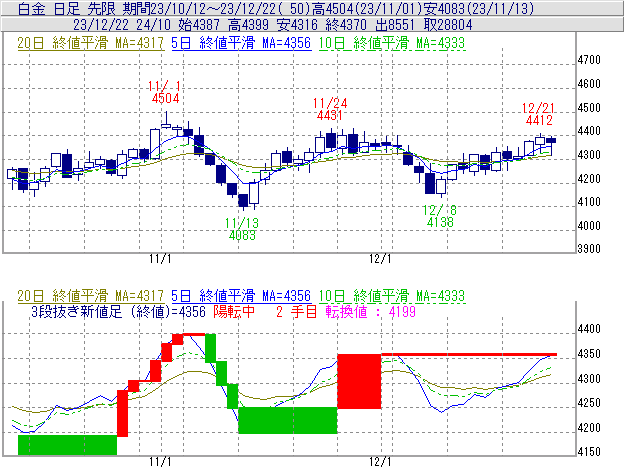Click the red 2 手目 text
The height and width of the screenshot is (475, 624).
(x=296, y=311)
